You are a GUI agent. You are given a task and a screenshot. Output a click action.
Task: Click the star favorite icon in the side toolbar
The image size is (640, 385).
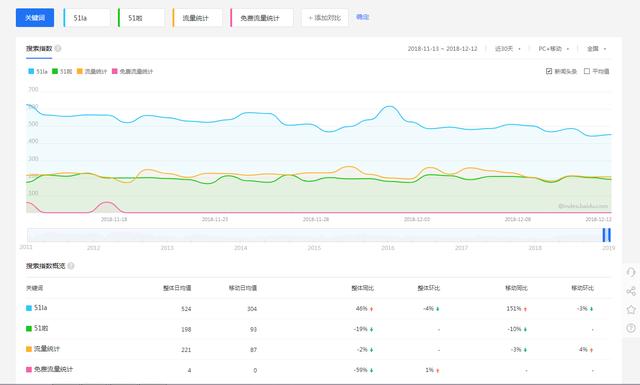631,309
